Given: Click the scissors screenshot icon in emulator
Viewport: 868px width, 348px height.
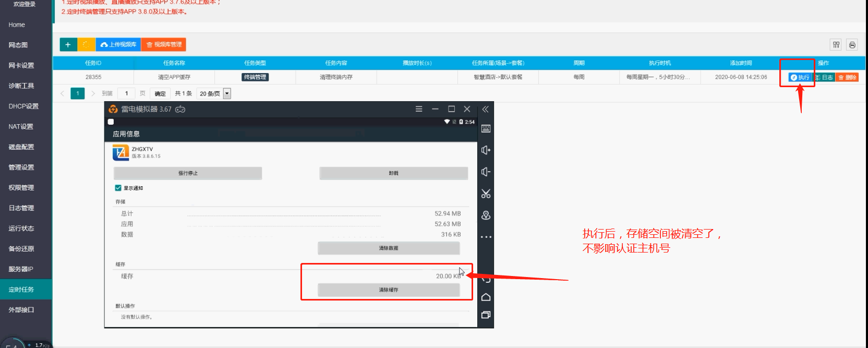Looking at the screenshot, I should pos(486,194).
